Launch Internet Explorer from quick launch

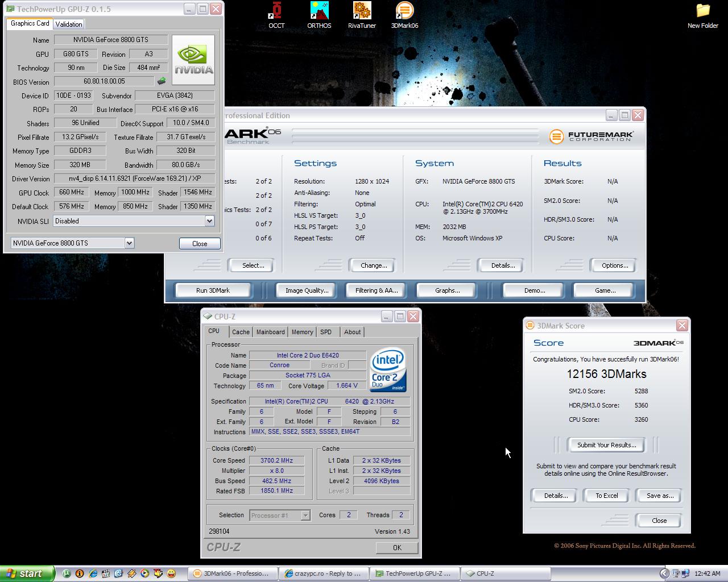pos(93,573)
